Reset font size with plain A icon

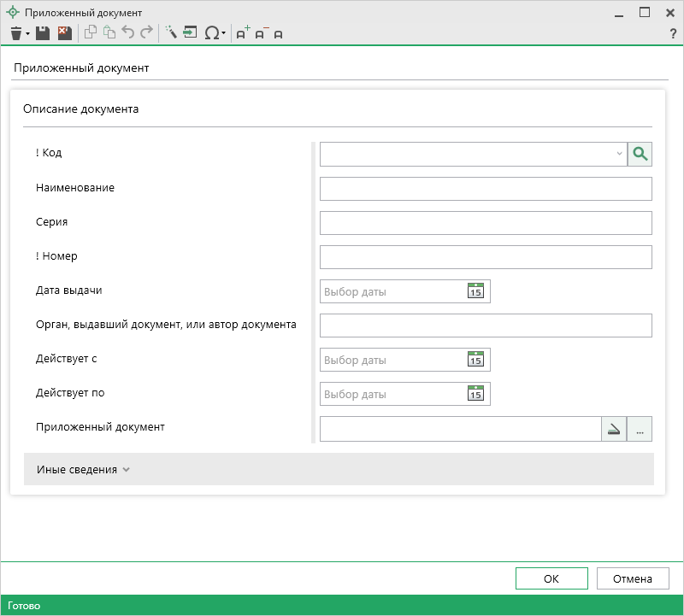tap(279, 34)
